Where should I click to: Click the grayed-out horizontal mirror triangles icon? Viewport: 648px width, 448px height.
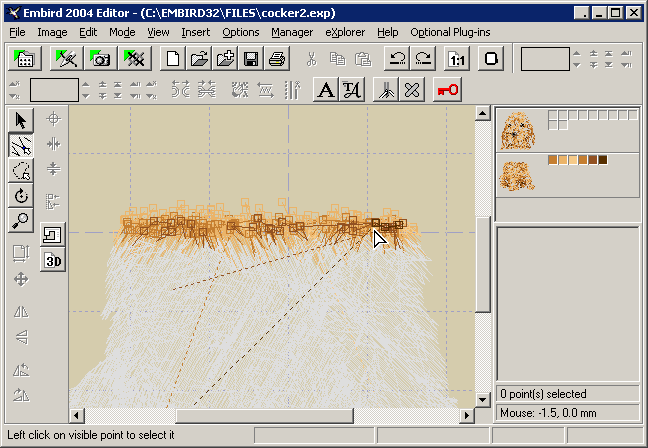(x=21, y=312)
